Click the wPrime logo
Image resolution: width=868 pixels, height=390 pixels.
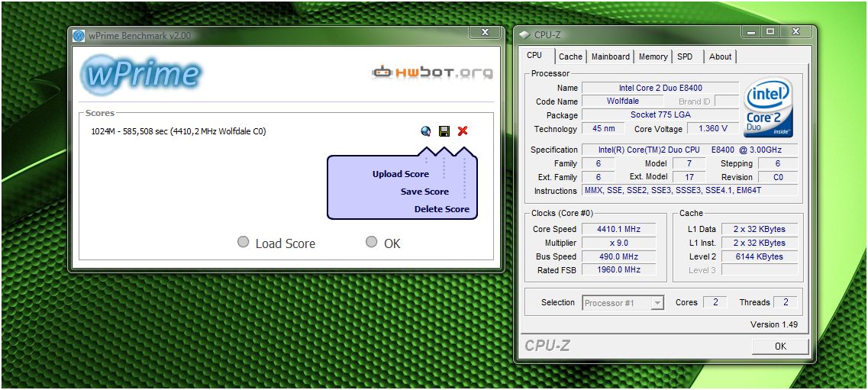click(x=141, y=75)
